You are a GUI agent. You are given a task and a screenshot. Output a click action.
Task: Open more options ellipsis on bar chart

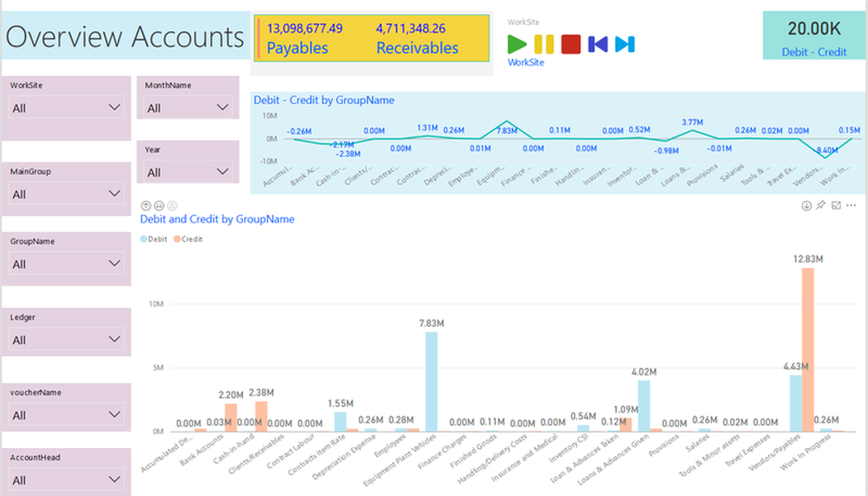[851, 205]
